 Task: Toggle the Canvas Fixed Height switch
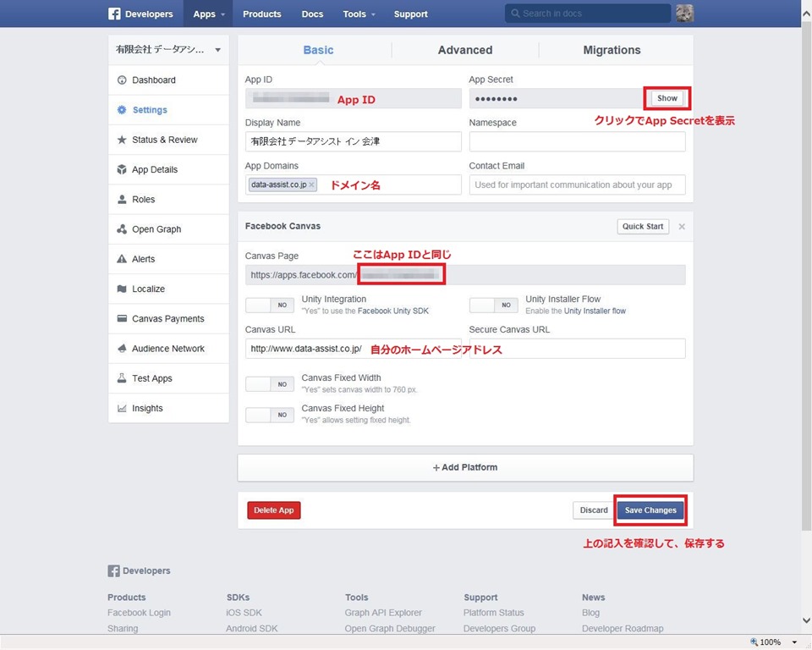[270, 415]
